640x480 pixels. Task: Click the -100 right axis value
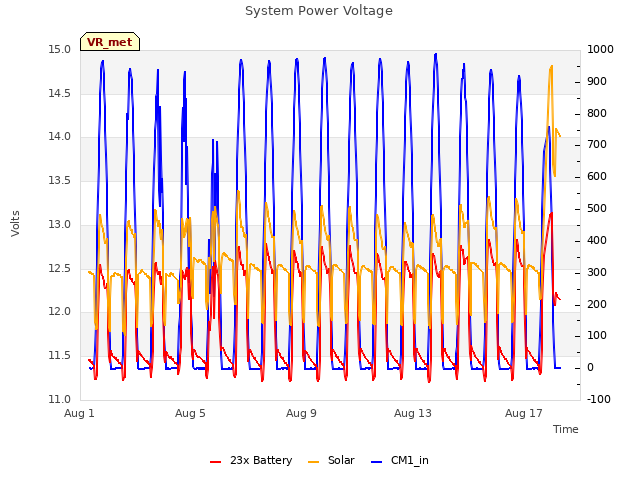[x=599, y=399]
